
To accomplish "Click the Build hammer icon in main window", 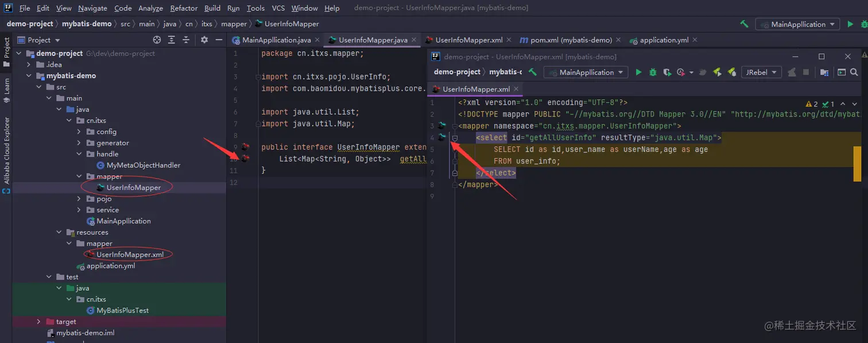I will pyautogui.click(x=744, y=24).
